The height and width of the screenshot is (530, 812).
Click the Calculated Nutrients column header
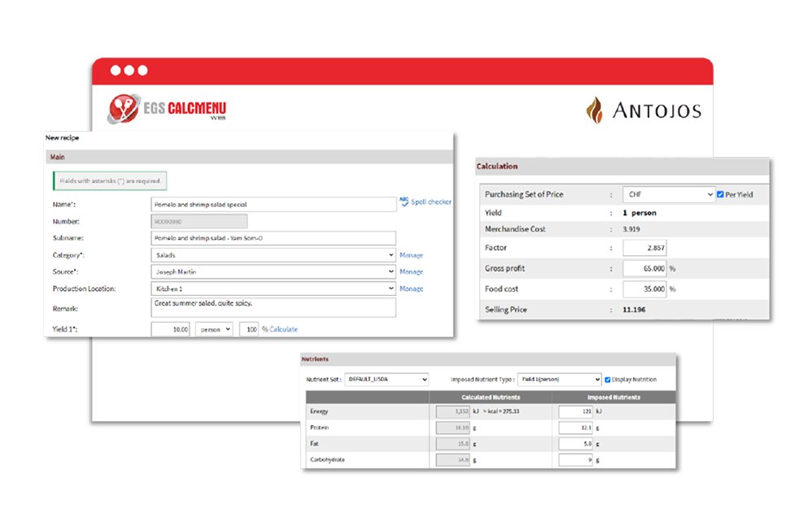[x=491, y=397]
